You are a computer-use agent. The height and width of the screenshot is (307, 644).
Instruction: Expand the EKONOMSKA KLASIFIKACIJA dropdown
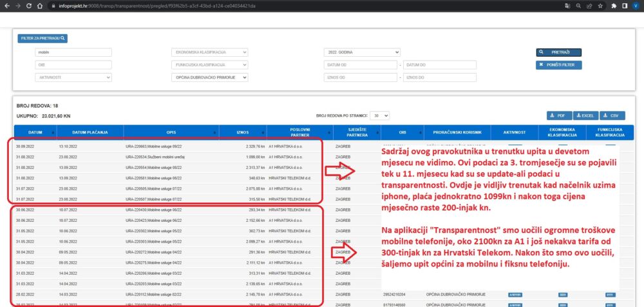pos(209,52)
